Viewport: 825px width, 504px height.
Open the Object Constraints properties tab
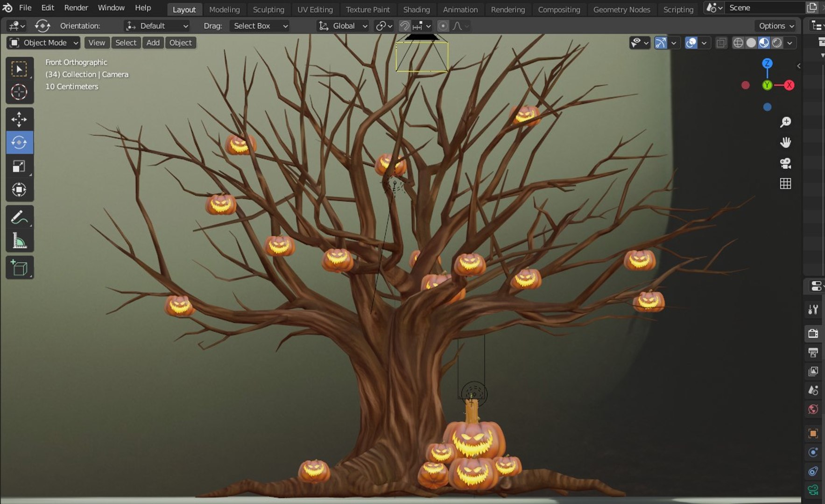813,471
